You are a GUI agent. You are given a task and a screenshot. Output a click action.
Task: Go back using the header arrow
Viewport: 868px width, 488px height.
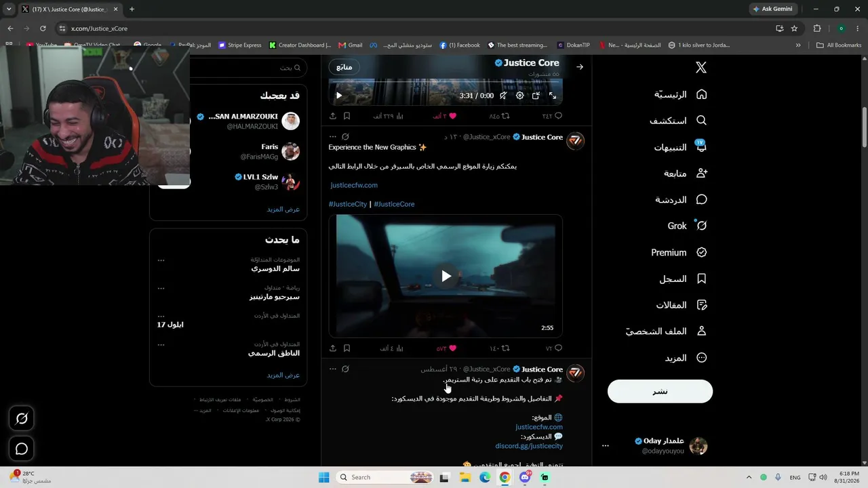pos(580,66)
